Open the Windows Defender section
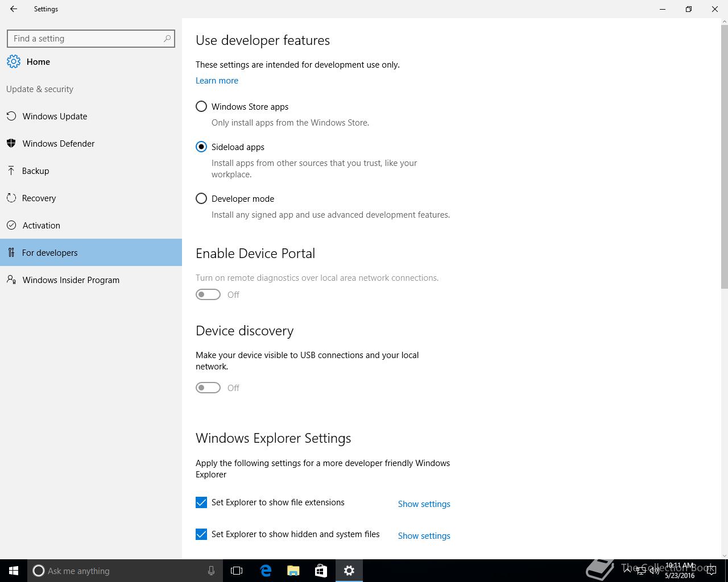Image resolution: width=728 pixels, height=582 pixels. click(91, 143)
